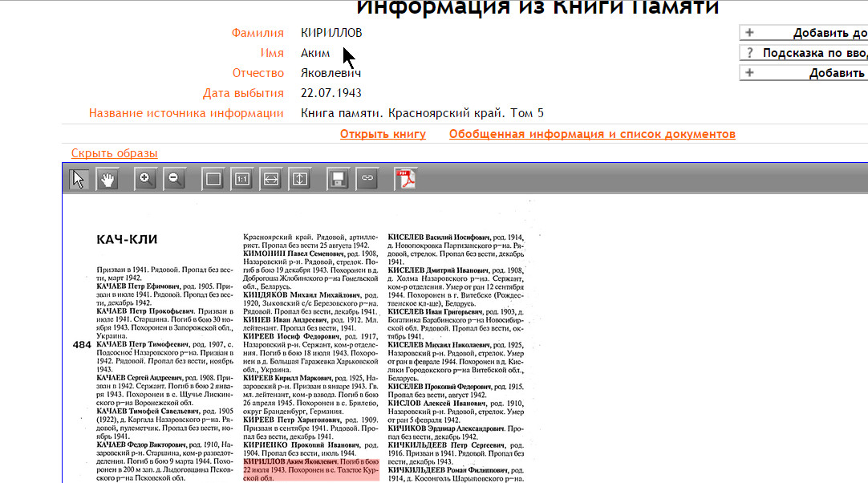Expand the "Добавить до..." panel at top
The height and width of the screenshot is (483, 868).
[x=803, y=33]
